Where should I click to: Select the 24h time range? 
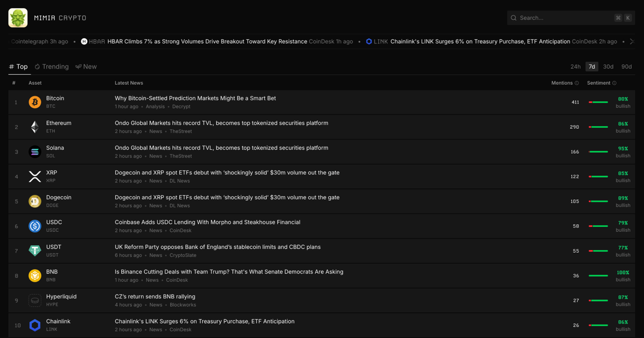tap(575, 67)
